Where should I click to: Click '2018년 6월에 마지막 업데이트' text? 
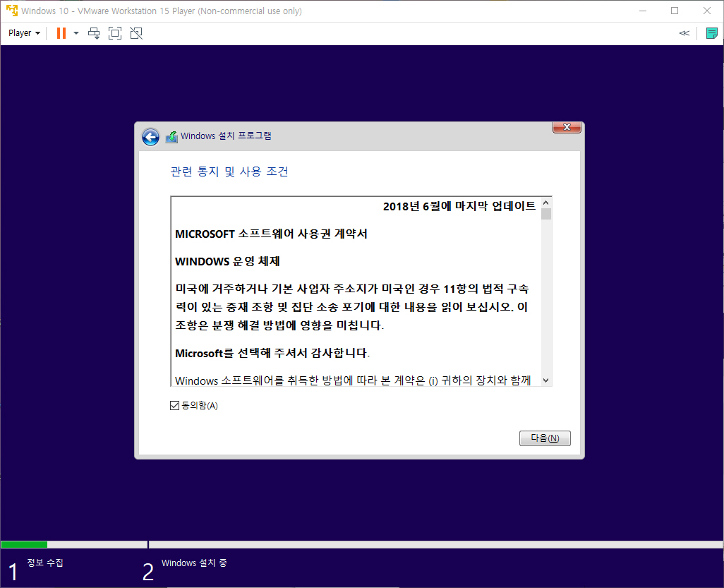pyautogui.click(x=459, y=206)
